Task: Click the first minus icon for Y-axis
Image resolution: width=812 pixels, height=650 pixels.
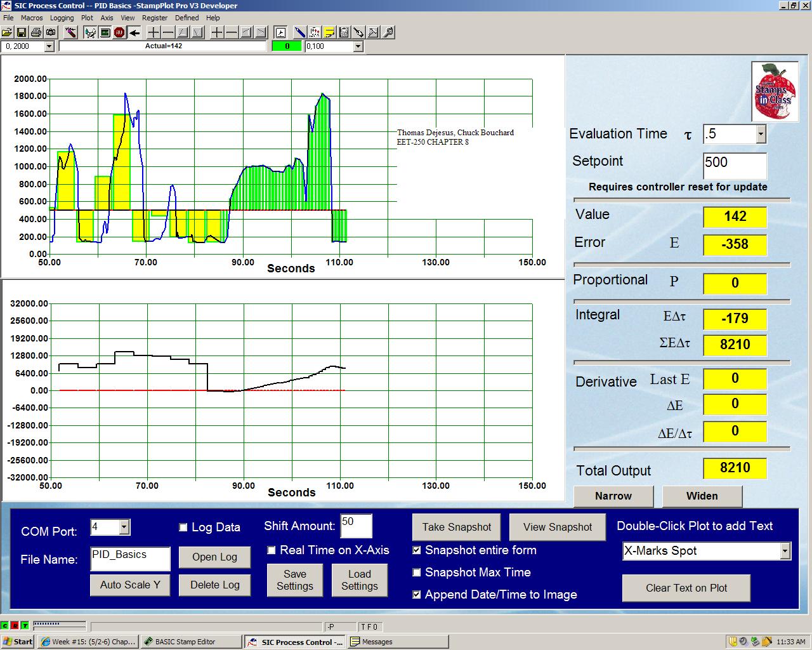Action: tap(168, 32)
